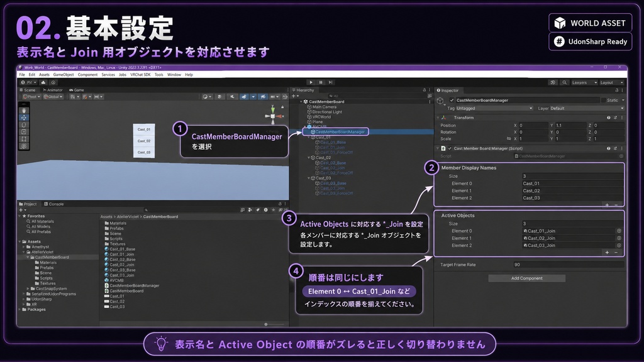Screen dimensions: 644x362
Task: Click Element 0 field containing Cast_01
Action: point(572,184)
